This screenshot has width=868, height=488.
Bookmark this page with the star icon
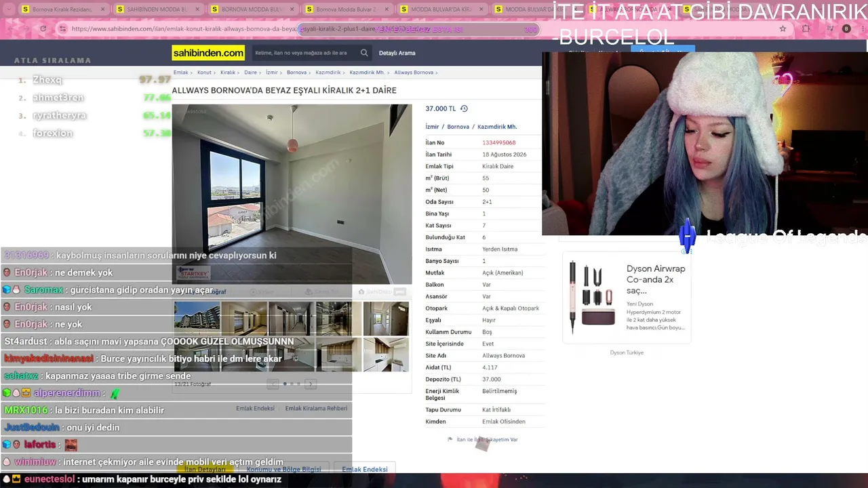(x=783, y=29)
